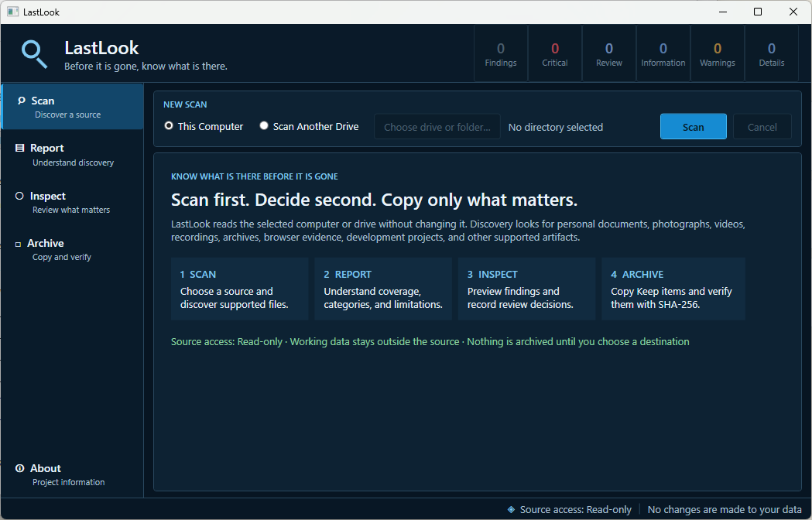Click the Review counter tile
The width and height of the screenshot is (812, 520).
(x=609, y=54)
